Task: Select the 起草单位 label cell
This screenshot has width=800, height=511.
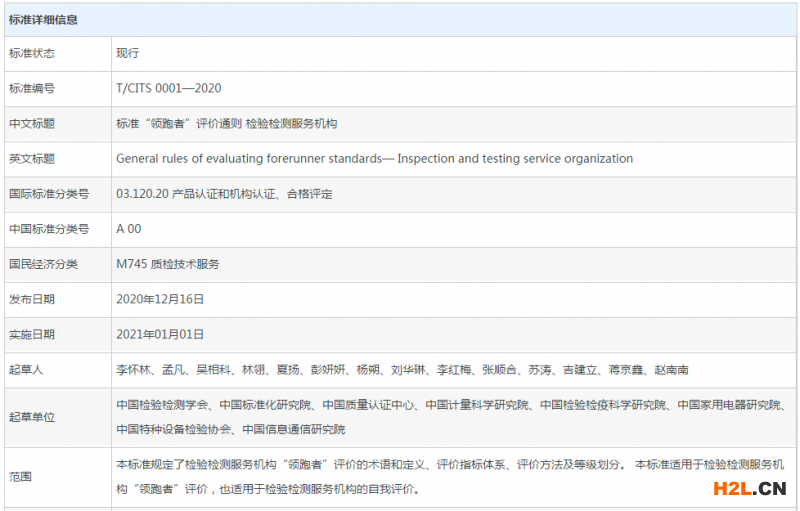Action: [x=58, y=418]
